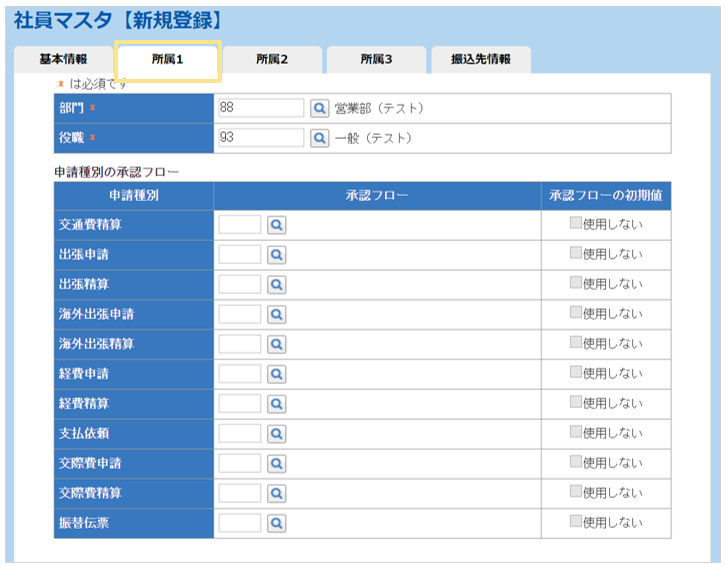The image size is (726, 567).
Task: Open approval flow search for 海外出張申請
Action: (276, 314)
